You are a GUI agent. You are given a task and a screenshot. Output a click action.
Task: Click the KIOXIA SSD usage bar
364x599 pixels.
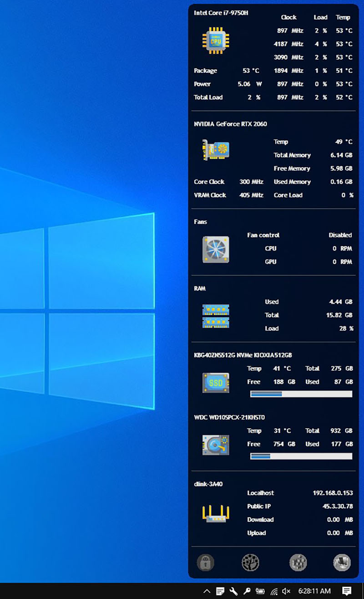[x=301, y=394]
